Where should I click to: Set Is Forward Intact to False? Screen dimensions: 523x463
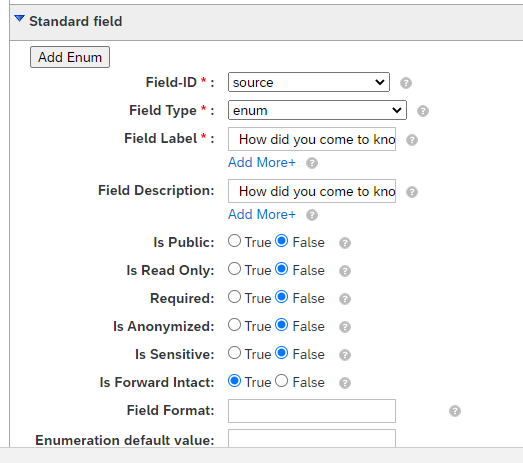[282, 381]
